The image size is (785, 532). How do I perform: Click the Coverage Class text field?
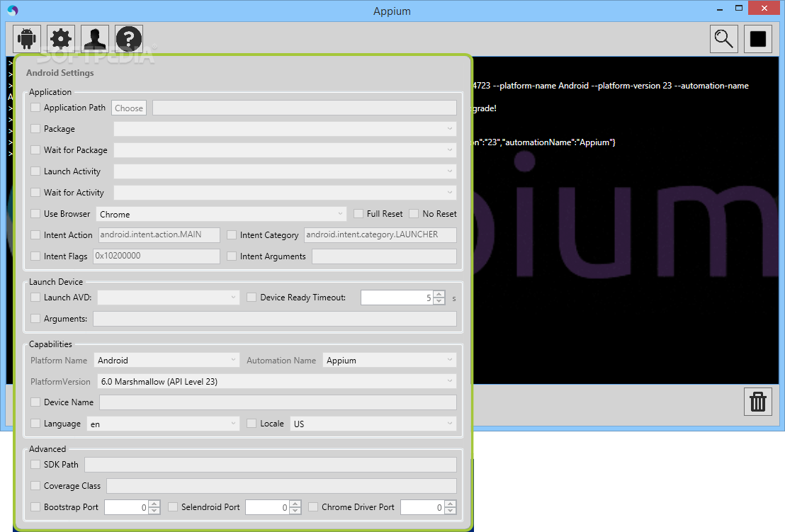pyautogui.click(x=281, y=486)
